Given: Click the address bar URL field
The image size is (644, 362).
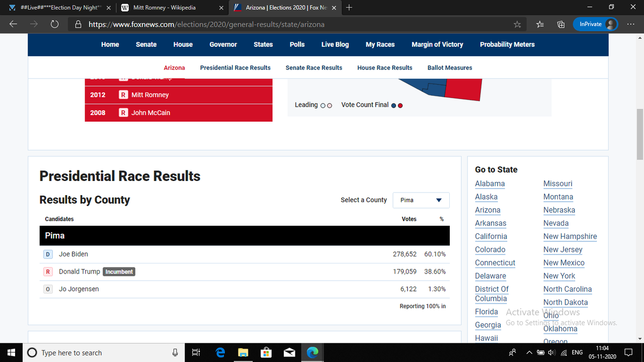Looking at the screenshot, I should pyautogui.click(x=297, y=24).
